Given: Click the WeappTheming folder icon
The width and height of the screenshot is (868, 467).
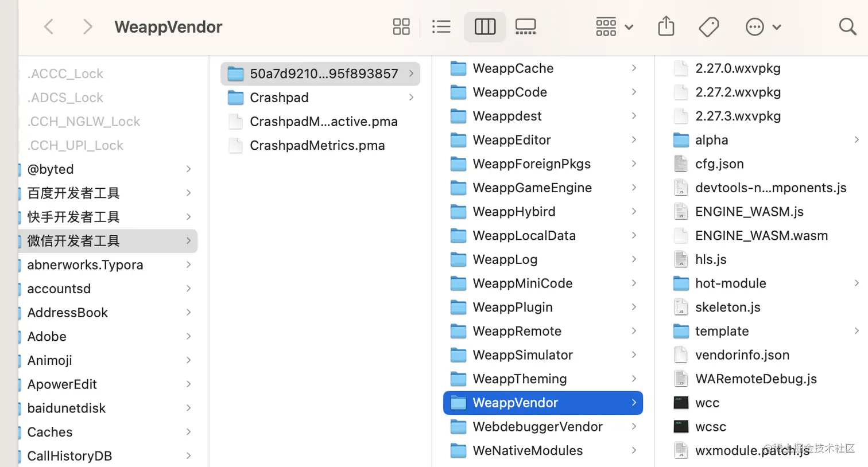Looking at the screenshot, I should (458, 379).
